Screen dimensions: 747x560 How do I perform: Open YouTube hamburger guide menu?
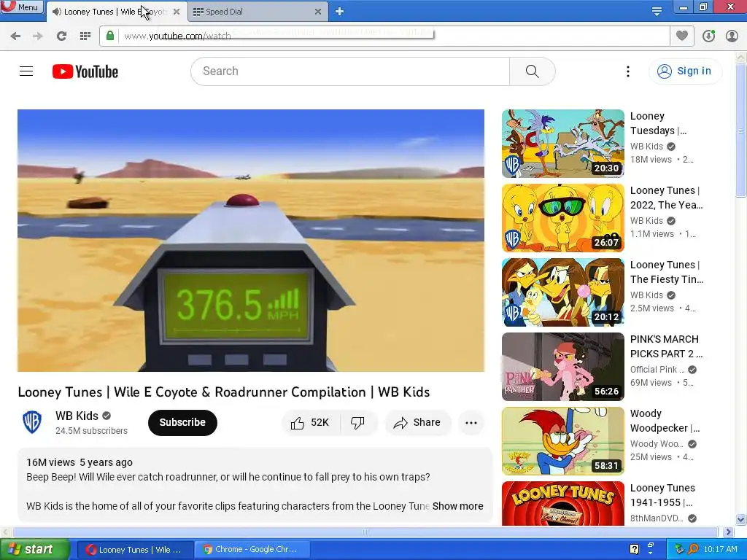[x=26, y=71]
